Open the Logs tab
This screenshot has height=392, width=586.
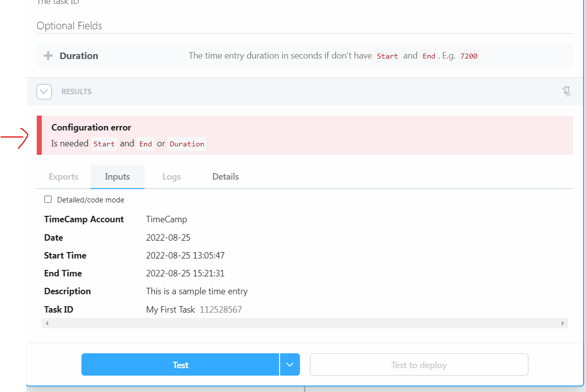point(171,177)
